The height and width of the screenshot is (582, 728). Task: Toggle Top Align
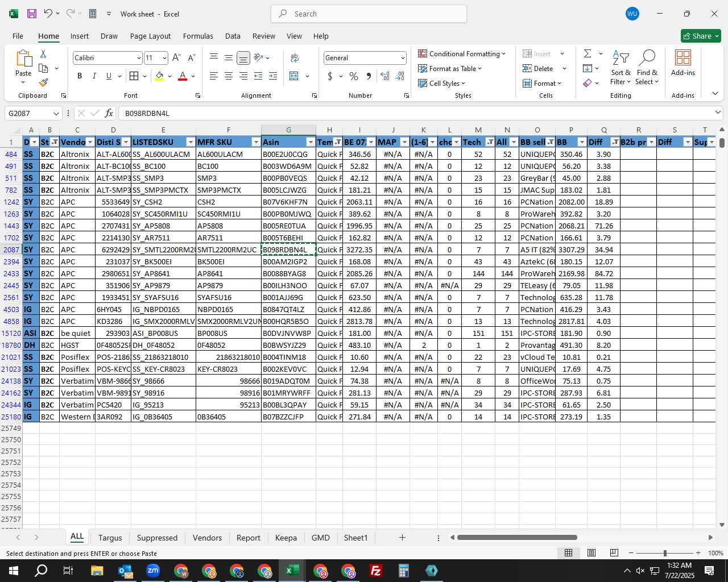[x=214, y=58]
